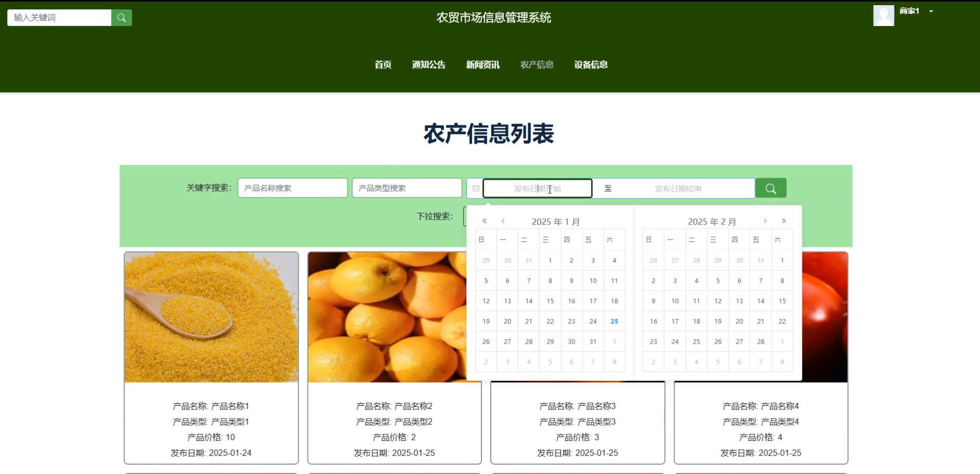Pick February 14 in the right calendar
This screenshot has width=980, height=474.
(x=760, y=301)
